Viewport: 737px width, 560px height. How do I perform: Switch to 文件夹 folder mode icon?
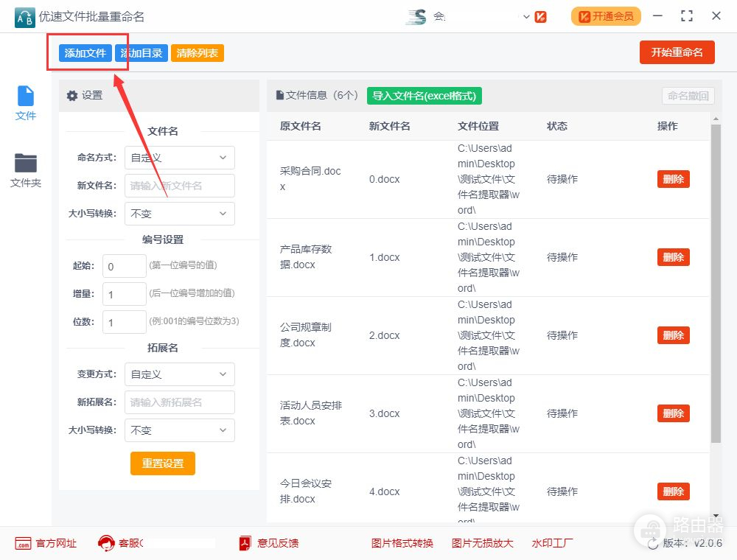(x=26, y=164)
